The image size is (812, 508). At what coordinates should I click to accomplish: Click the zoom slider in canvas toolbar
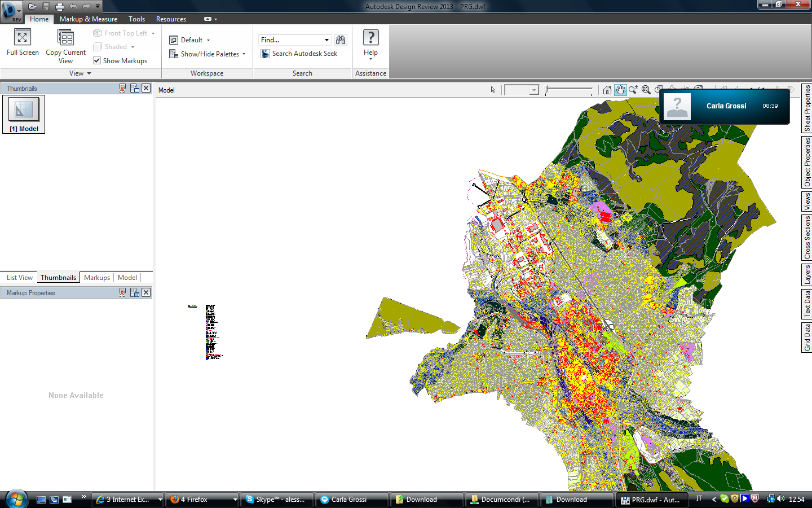pos(569,90)
